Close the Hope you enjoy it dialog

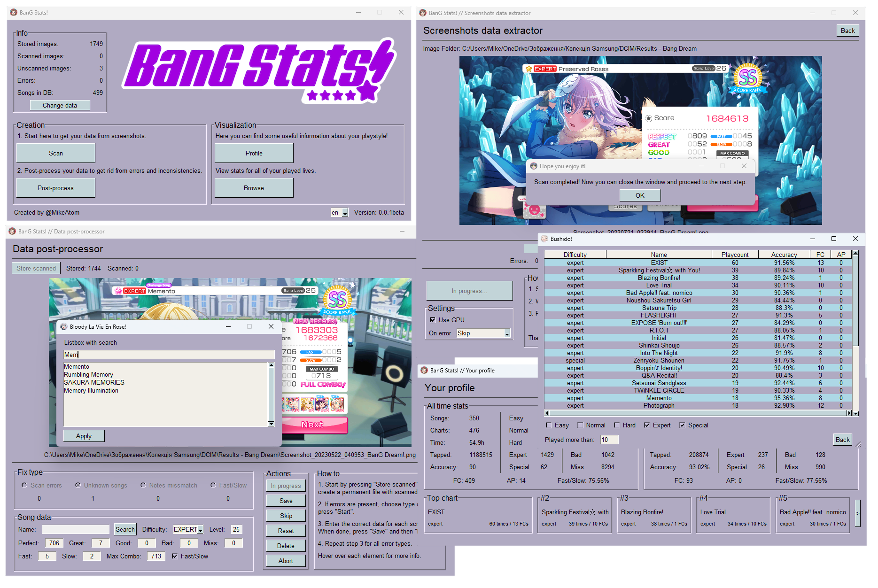[744, 166]
